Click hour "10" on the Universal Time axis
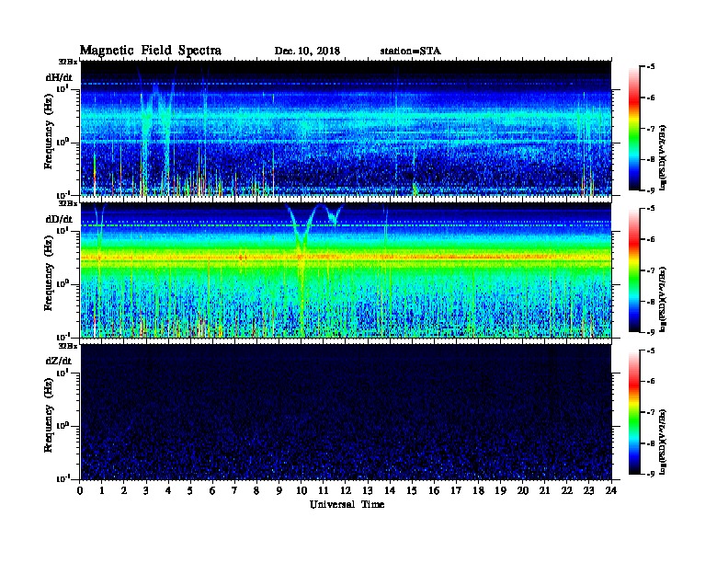 (301, 491)
